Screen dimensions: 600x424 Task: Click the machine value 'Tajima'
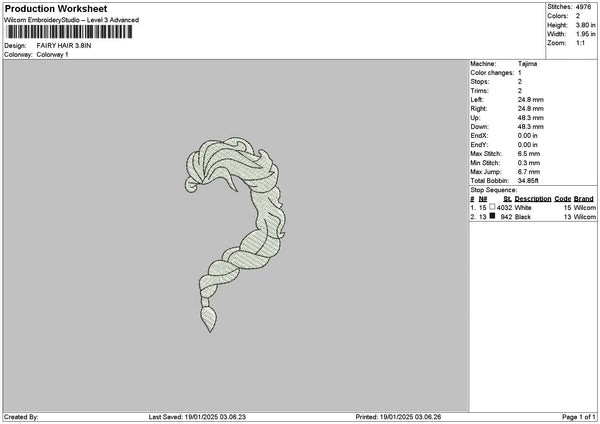tap(527, 64)
